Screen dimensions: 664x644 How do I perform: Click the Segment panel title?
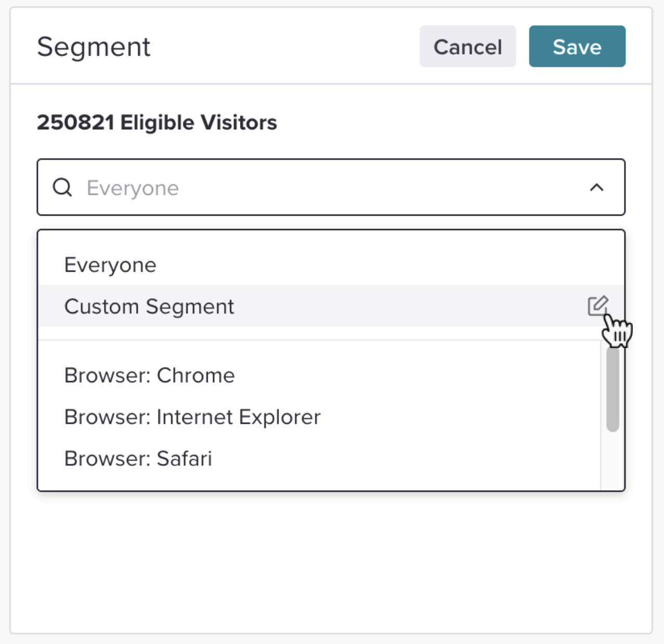94,47
